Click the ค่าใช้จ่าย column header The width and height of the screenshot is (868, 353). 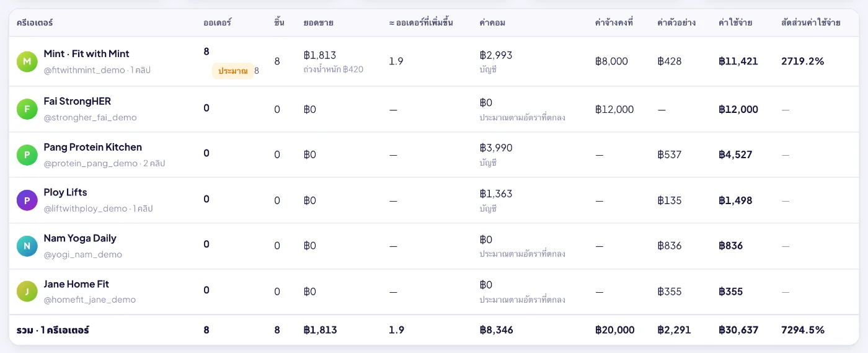pos(735,23)
